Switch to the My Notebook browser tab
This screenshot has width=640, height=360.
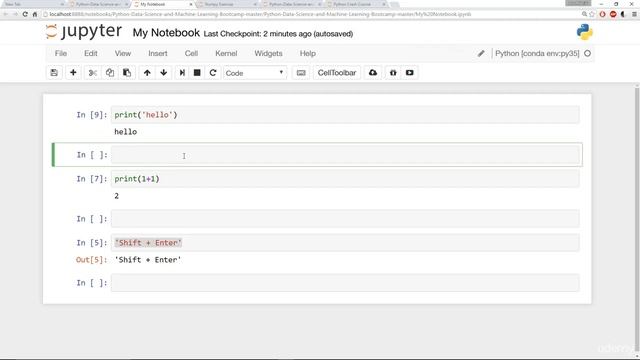pyautogui.click(x=163, y=4)
